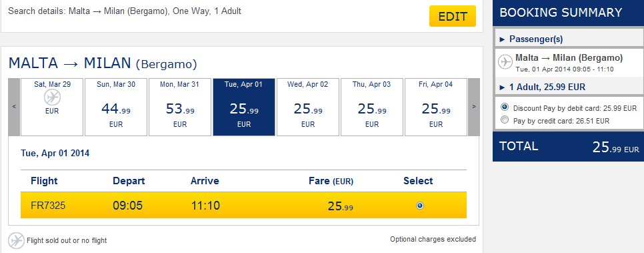Click the plane icon beside sold out legend
This screenshot has width=644, height=253.
tap(17, 240)
